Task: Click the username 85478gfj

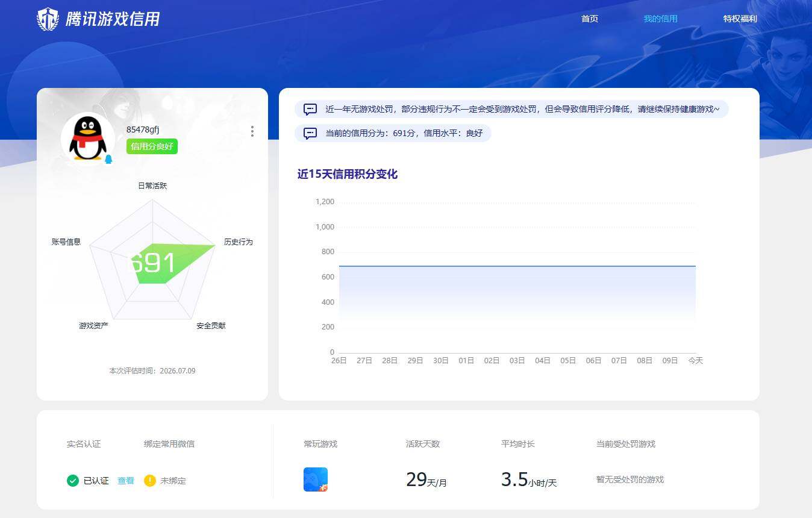Action: pos(143,129)
